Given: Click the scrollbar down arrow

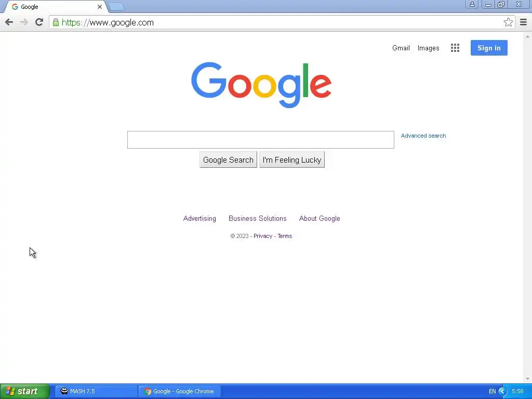Looking at the screenshot, I should click(x=528, y=379).
